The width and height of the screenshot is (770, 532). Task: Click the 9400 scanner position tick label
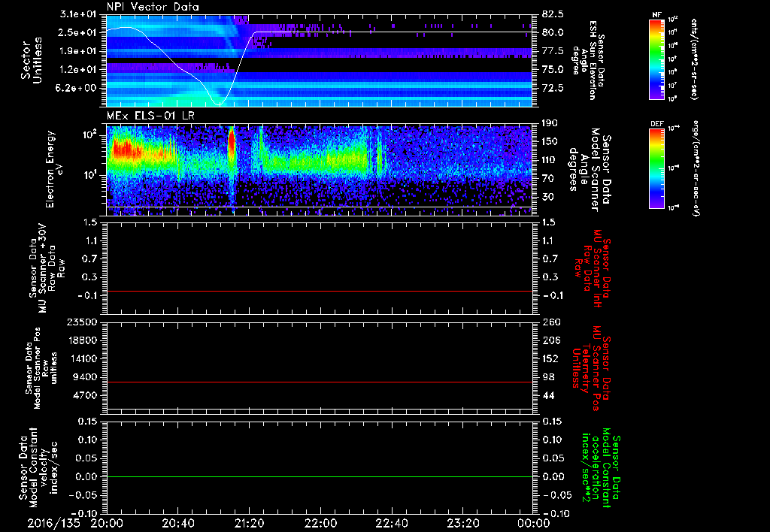click(x=86, y=377)
